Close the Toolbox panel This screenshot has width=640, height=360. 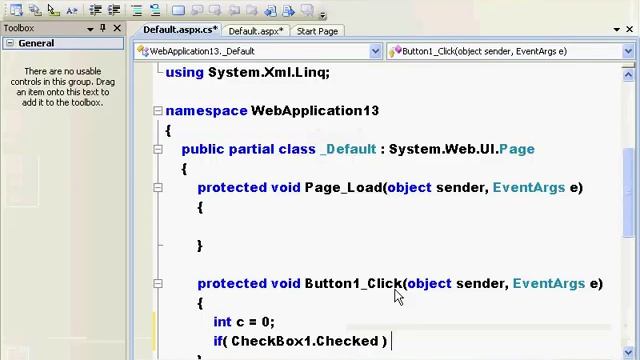click(117, 28)
